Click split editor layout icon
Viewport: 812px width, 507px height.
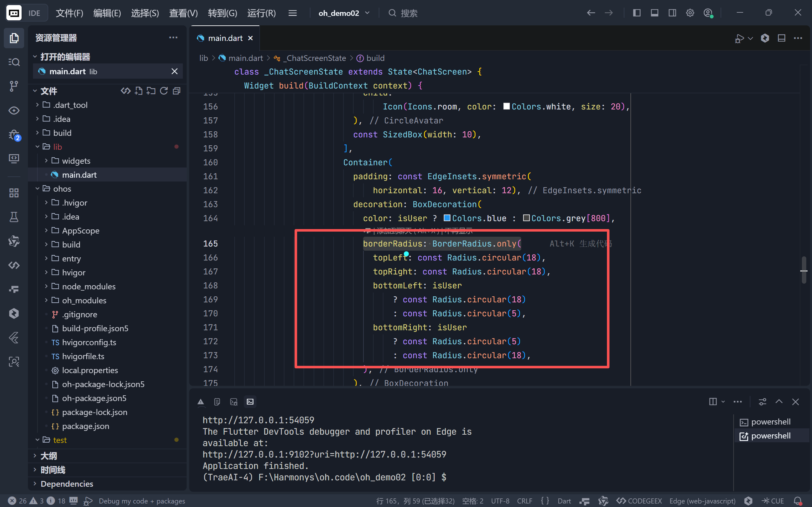click(x=782, y=38)
